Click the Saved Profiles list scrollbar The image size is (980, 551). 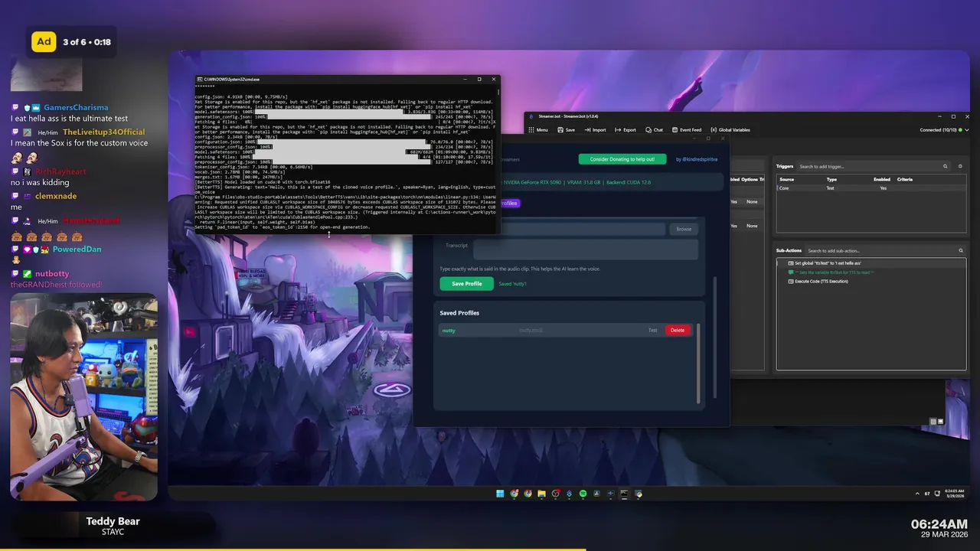tap(697, 364)
